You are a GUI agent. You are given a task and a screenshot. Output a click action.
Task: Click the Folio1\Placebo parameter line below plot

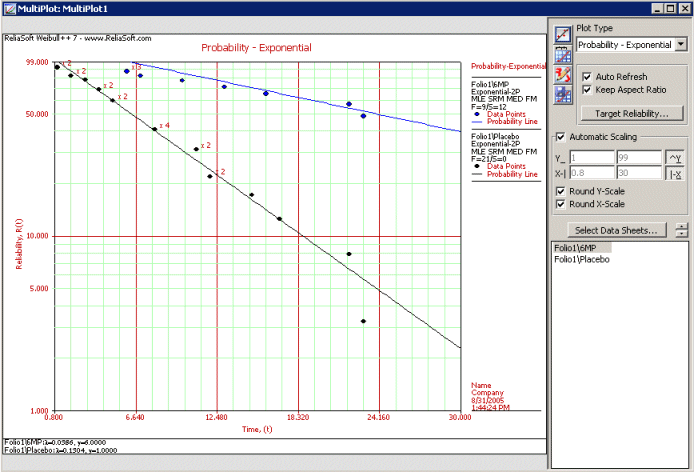(x=61, y=450)
